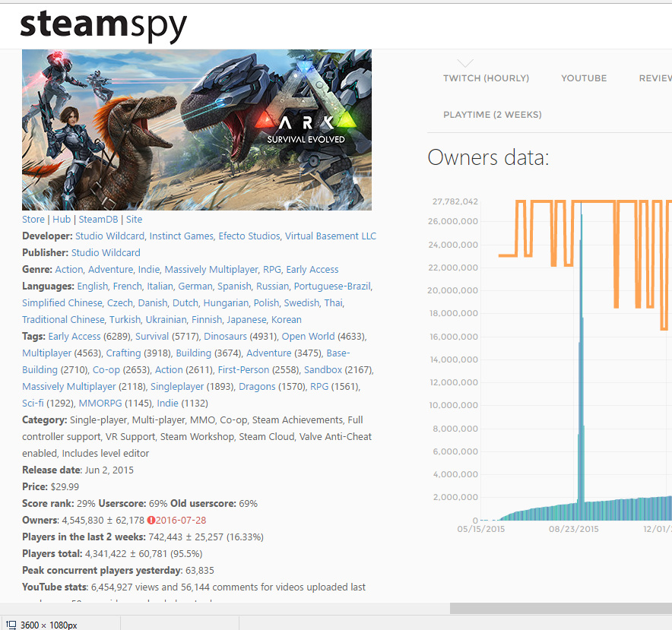Open the Co-op tag link
Screen dimensions: 672x630
pyautogui.click(x=106, y=370)
